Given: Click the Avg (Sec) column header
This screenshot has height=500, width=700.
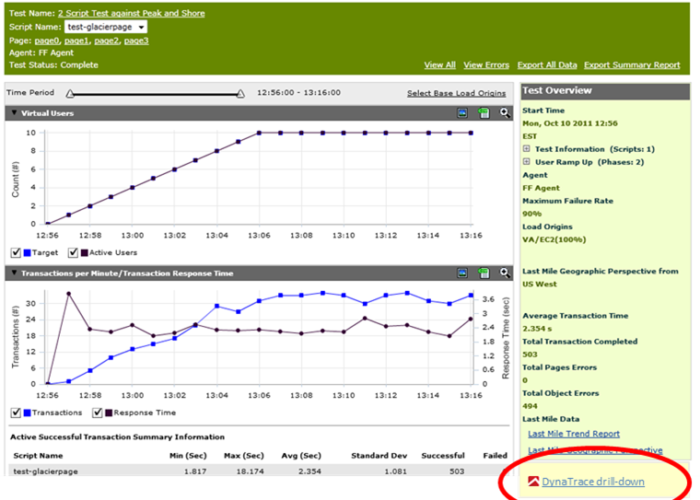Looking at the screenshot, I should coord(301,455).
